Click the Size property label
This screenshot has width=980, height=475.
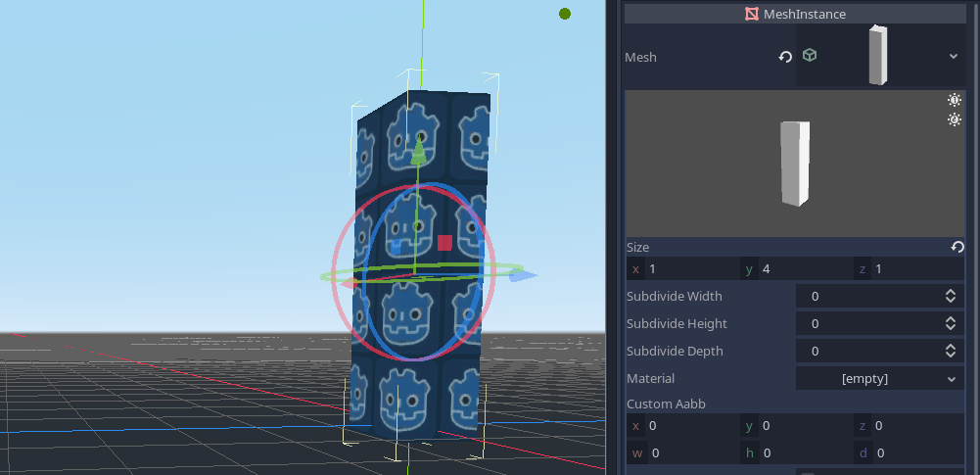[x=638, y=248]
